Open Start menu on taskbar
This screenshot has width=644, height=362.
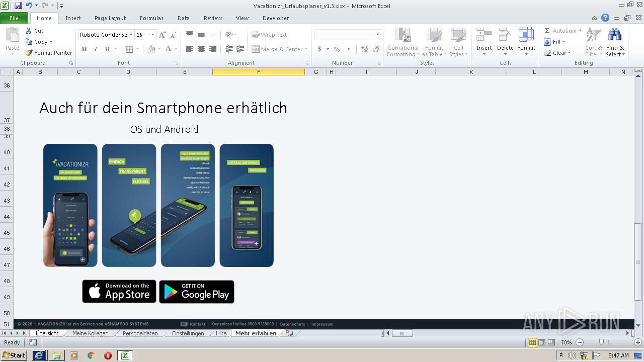tap(14, 355)
